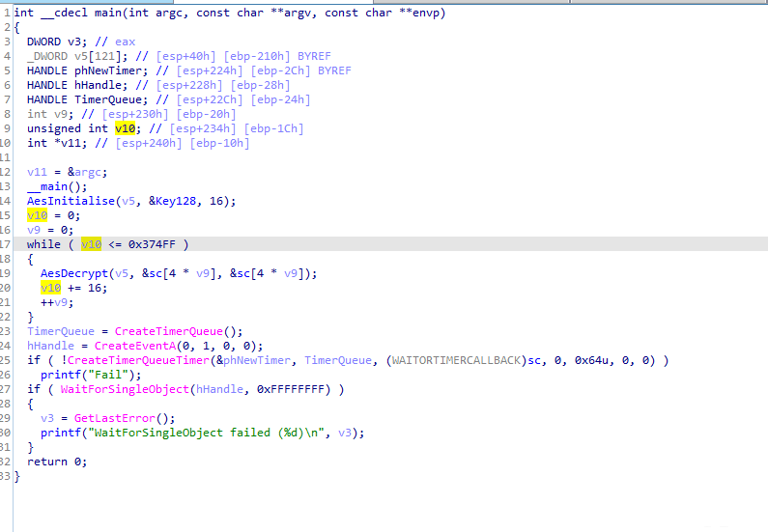Select the sc callback argument after WAITORTIMERCALLBACK

pyautogui.click(x=534, y=360)
